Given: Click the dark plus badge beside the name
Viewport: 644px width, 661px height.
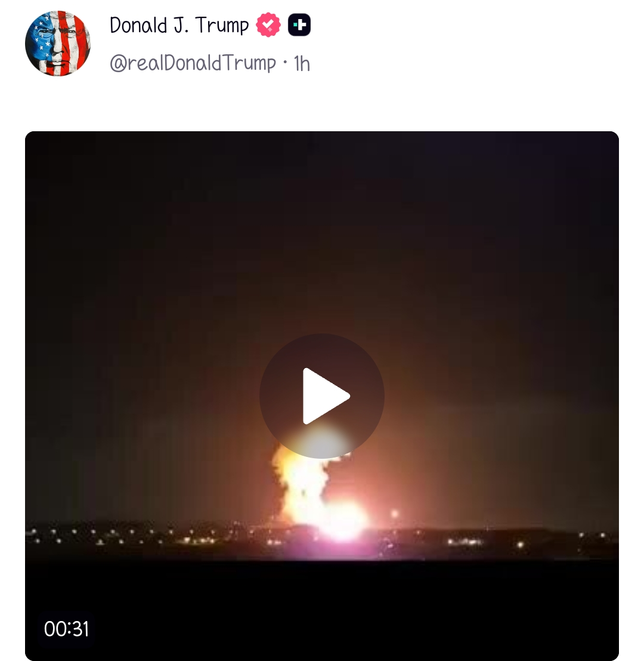Looking at the screenshot, I should click(x=299, y=25).
